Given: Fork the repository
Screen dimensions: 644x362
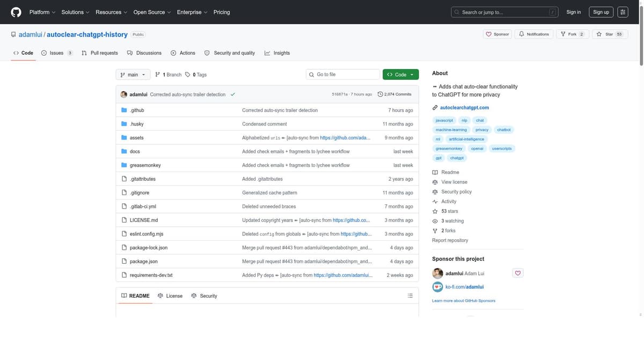Looking at the screenshot, I should (x=572, y=34).
